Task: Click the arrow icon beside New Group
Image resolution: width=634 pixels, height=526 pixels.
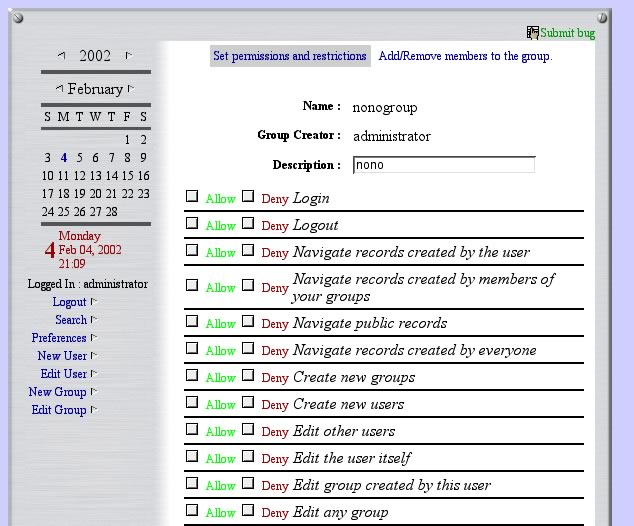Action: click(94, 392)
